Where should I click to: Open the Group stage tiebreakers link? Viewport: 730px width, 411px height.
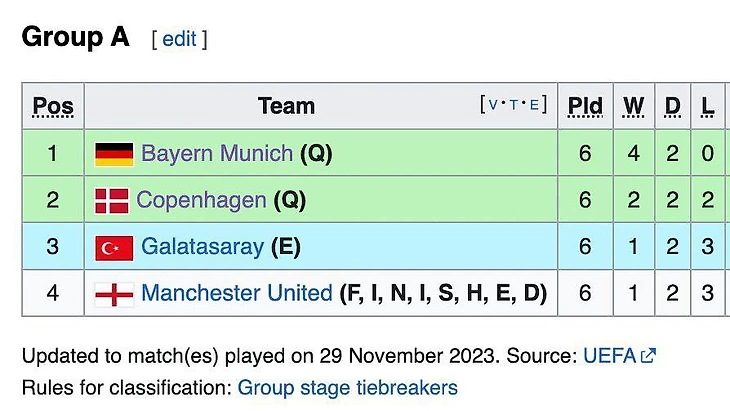click(347, 387)
